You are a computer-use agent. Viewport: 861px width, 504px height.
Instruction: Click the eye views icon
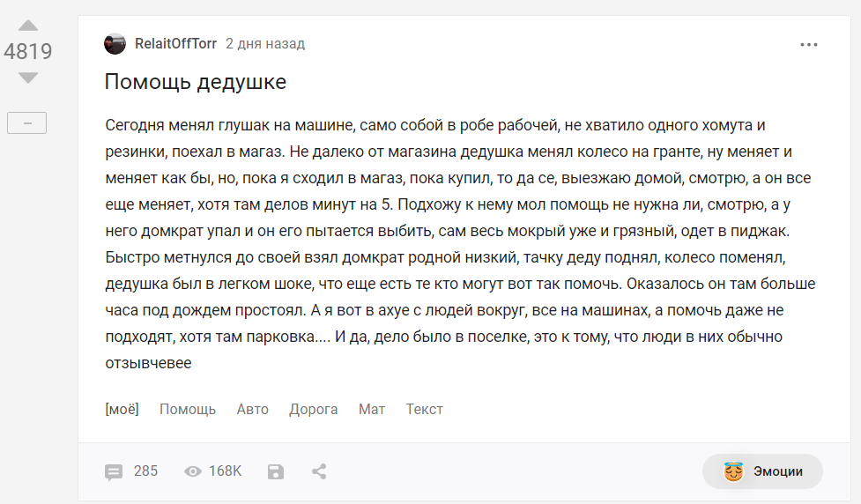(193, 471)
